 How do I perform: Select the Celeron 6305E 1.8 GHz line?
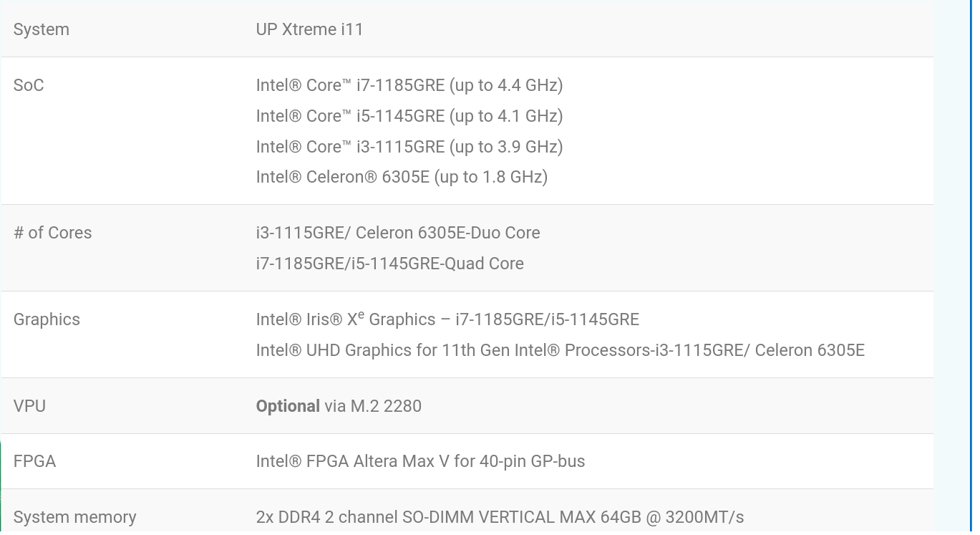tap(402, 177)
